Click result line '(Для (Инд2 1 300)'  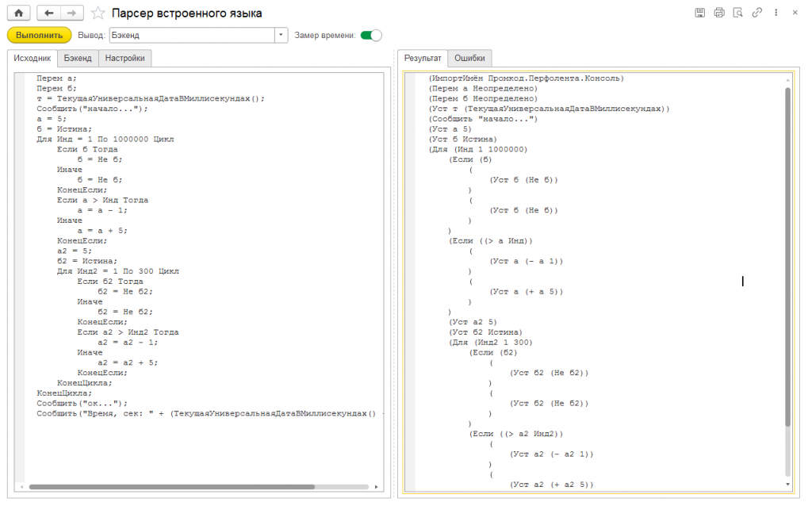(x=491, y=343)
